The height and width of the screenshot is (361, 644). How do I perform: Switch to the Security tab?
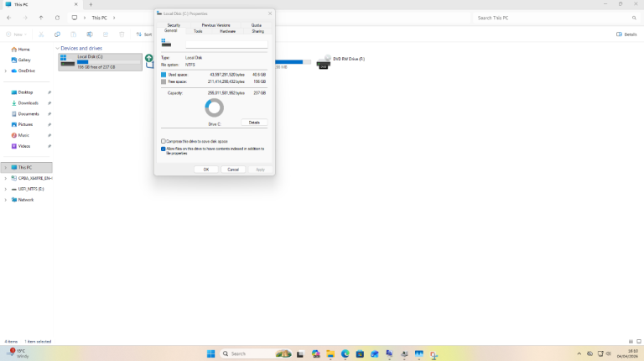click(174, 25)
